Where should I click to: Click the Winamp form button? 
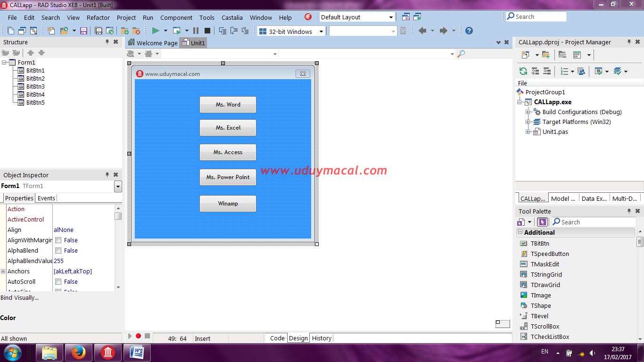(x=228, y=204)
